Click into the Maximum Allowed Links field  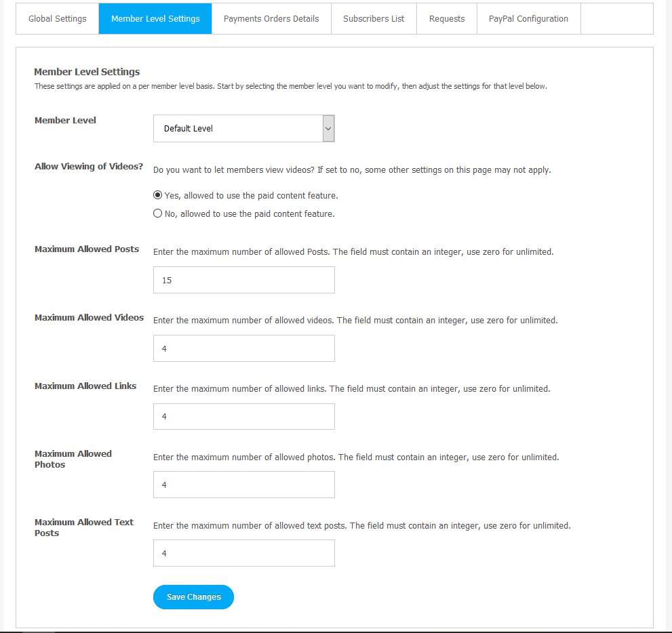(244, 416)
